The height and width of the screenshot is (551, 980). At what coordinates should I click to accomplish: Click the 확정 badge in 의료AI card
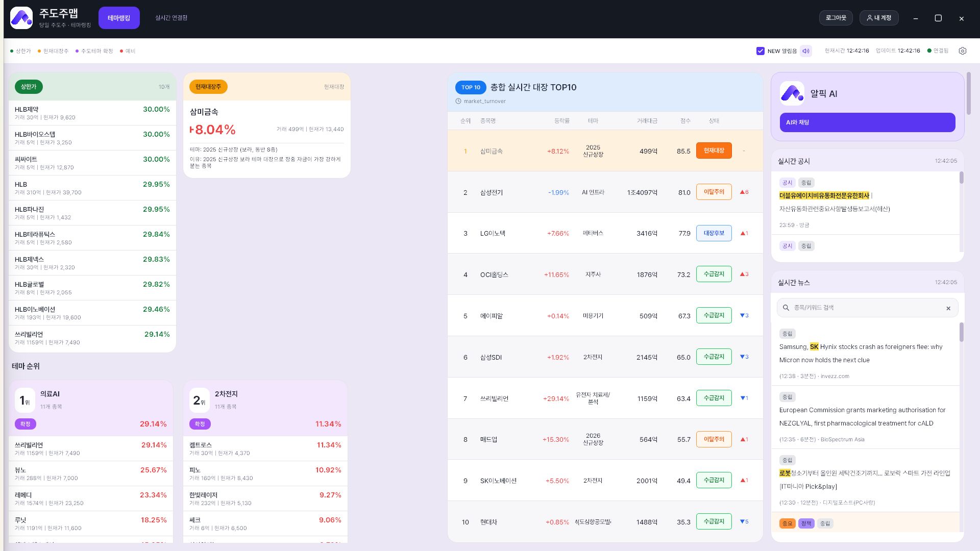[x=25, y=424]
